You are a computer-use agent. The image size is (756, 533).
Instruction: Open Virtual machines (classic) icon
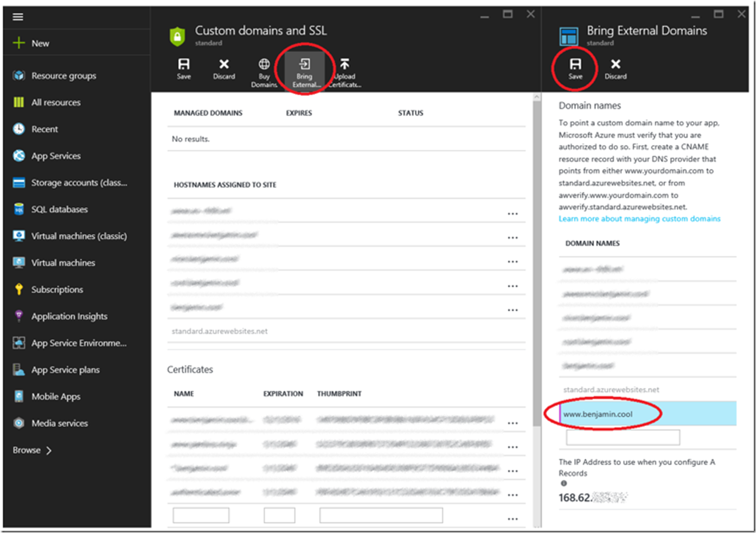(x=19, y=236)
